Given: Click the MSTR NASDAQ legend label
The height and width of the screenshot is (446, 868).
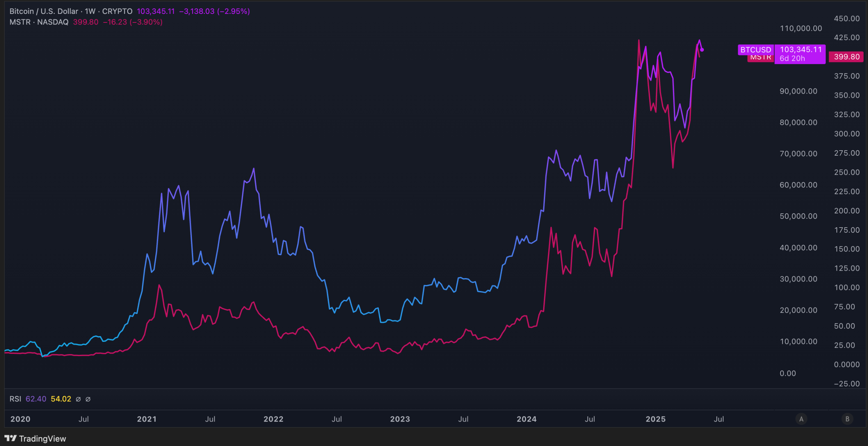Looking at the screenshot, I should point(39,22).
